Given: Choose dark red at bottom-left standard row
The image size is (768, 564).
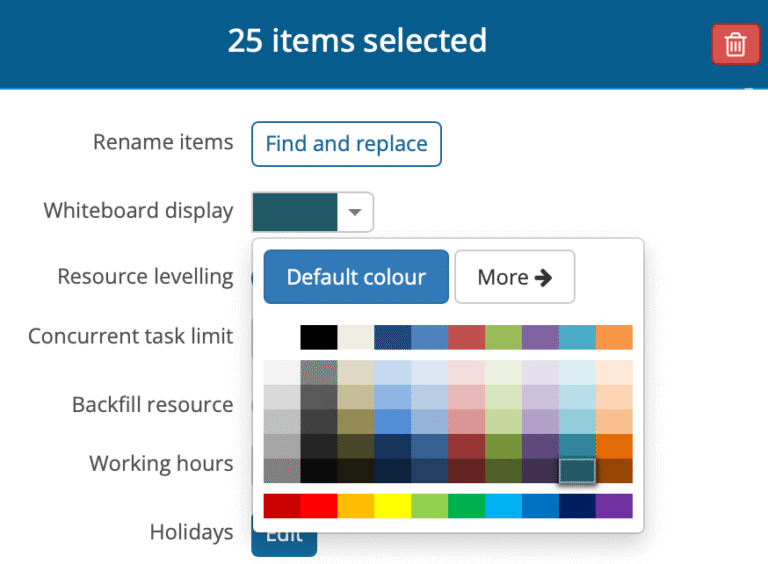Looking at the screenshot, I should (x=282, y=506).
